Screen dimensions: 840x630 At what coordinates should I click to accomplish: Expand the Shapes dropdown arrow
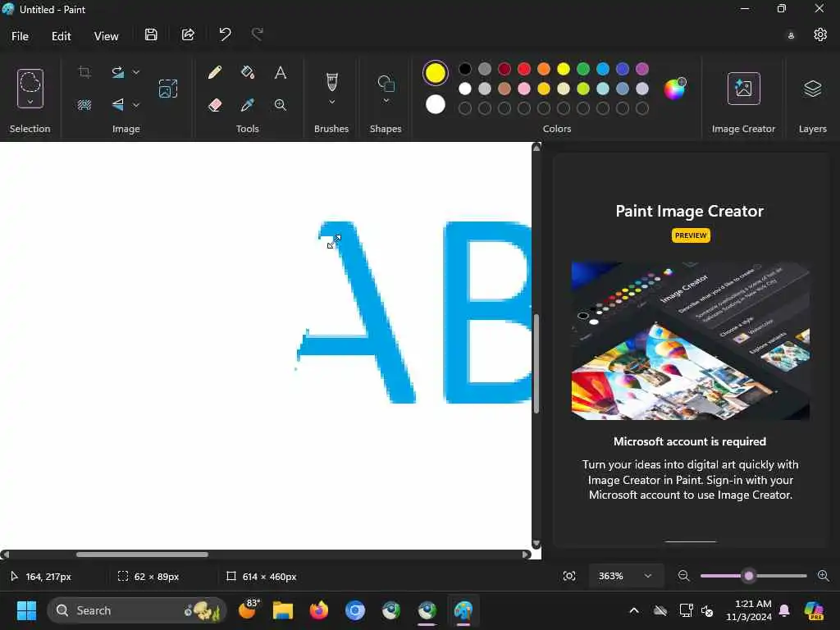[x=386, y=101]
